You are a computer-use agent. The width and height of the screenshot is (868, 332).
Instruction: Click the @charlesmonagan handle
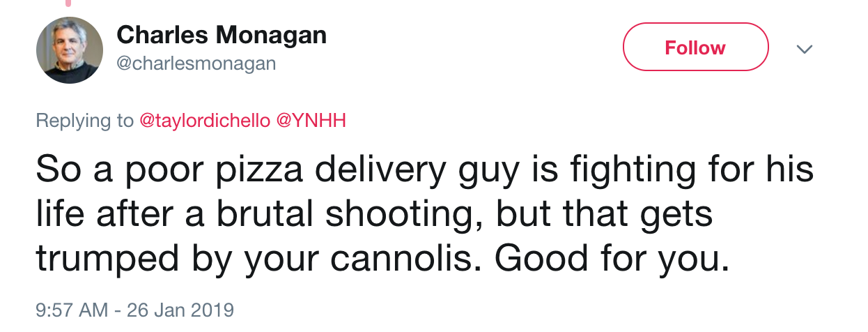tap(196, 63)
